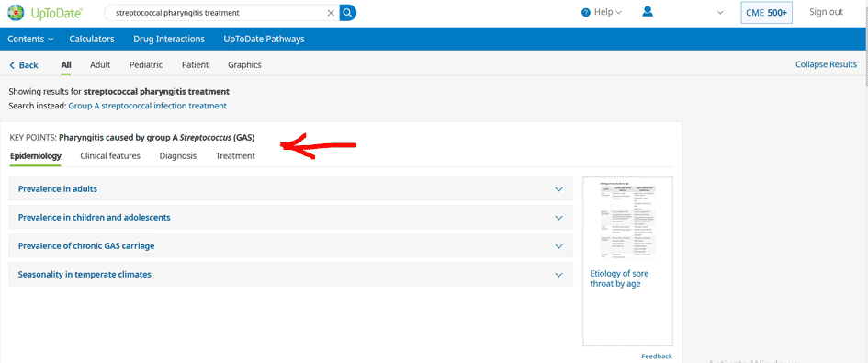Image resolution: width=868 pixels, height=363 pixels.
Task: Click the Feedback link
Action: click(x=657, y=356)
